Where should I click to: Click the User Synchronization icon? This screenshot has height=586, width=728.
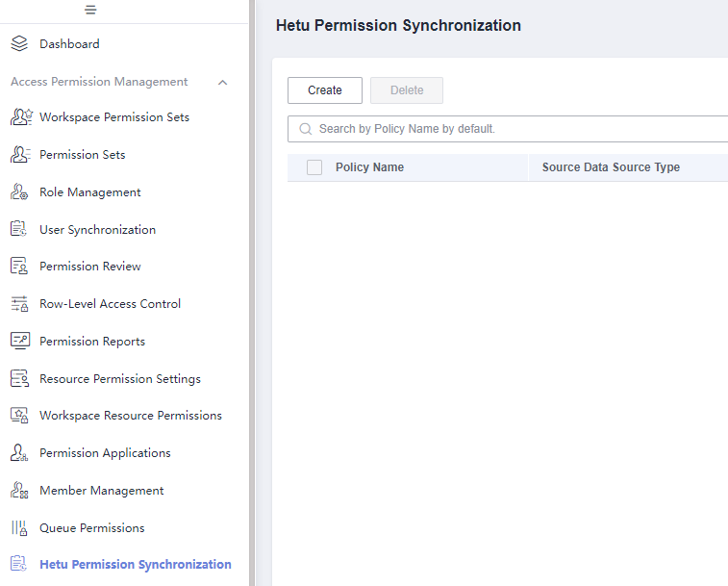[x=18, y=229]
